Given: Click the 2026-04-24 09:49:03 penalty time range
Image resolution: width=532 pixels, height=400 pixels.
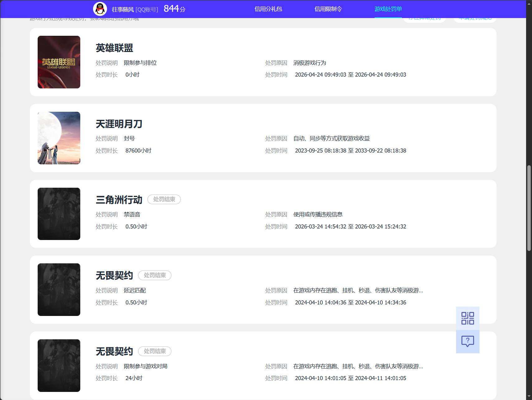Looking at the screenshot, I should 350,75.
